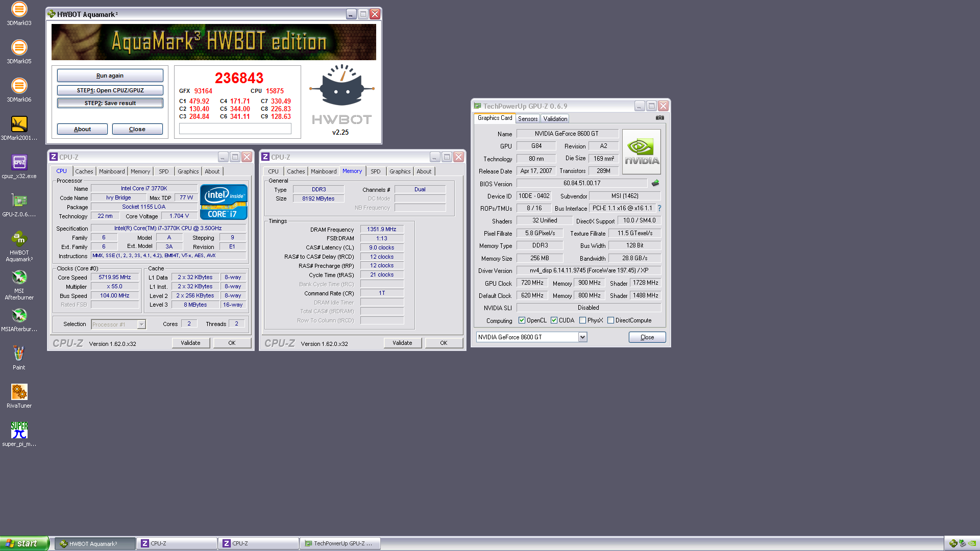This screenshot has height=551, width=980.
Task: Launch the GPU-Z.0.6 desktop icon
Action: coord(19,205)
